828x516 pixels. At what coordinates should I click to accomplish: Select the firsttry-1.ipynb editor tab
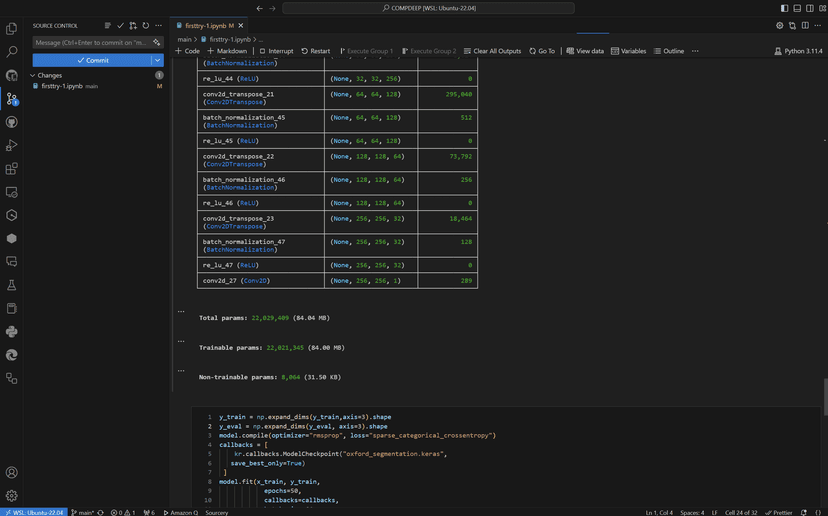[x=208, y=25]
